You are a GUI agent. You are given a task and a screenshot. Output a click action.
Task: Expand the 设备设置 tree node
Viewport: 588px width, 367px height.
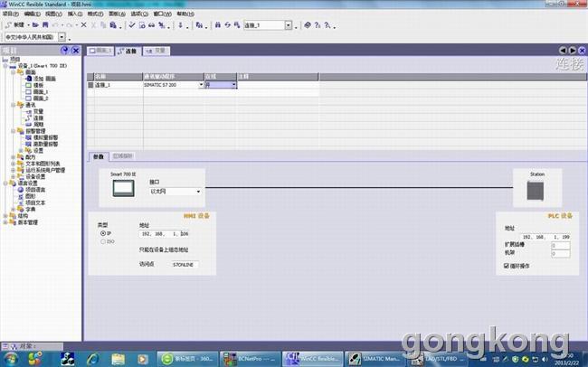point(14,176)
